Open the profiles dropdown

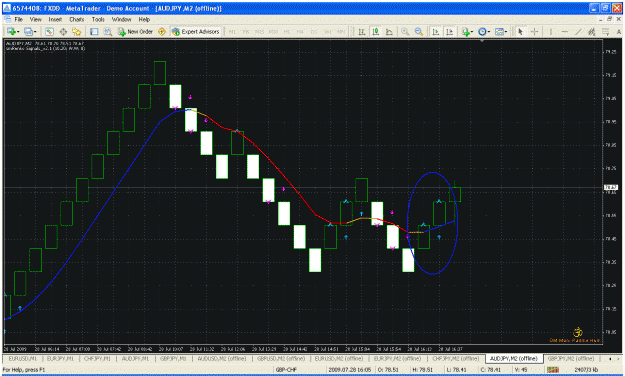coord(30,31)
